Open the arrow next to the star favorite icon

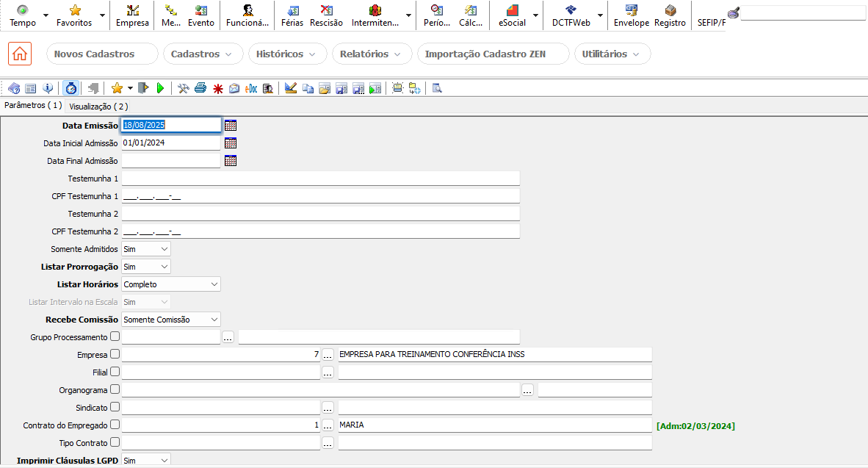130,88
